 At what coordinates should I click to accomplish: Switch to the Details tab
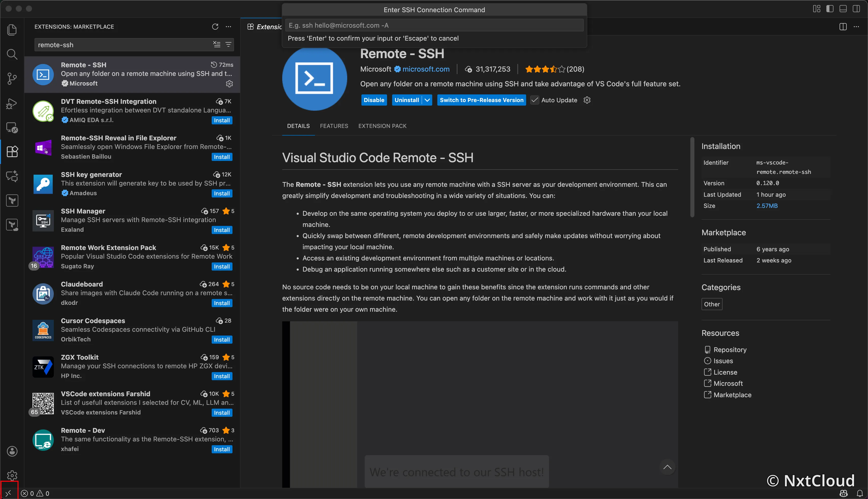pyautogui.click(x=298, y=126)
